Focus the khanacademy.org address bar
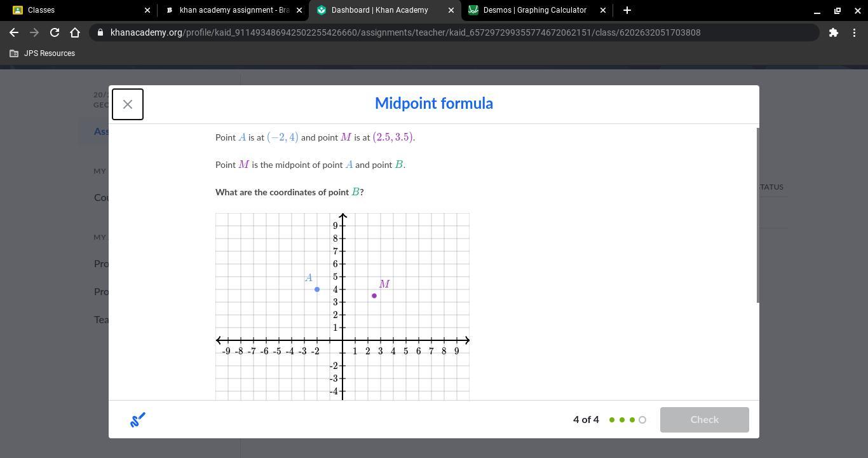Image resolution: width=868 pixels, height=458 pixels. 454,32
